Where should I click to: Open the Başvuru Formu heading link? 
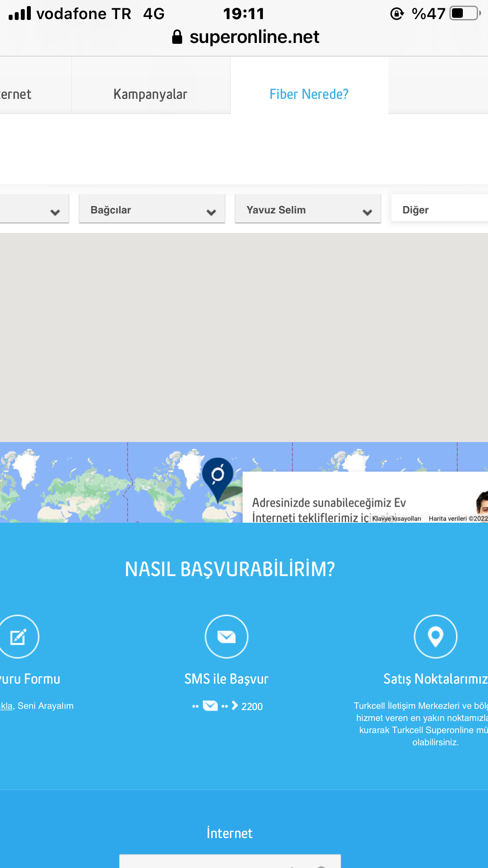click(x=30, y=679)
